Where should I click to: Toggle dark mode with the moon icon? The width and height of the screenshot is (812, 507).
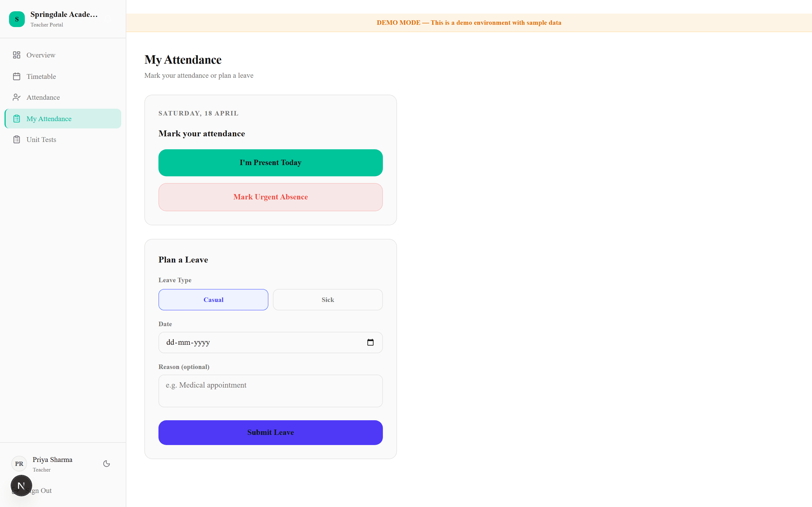click(x=106, y=463)
